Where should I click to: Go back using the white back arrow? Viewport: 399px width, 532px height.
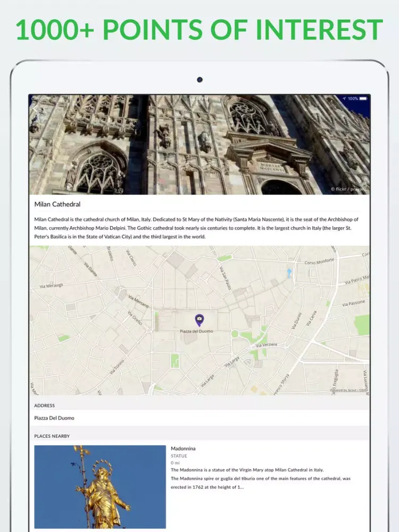tap(35, 109)
